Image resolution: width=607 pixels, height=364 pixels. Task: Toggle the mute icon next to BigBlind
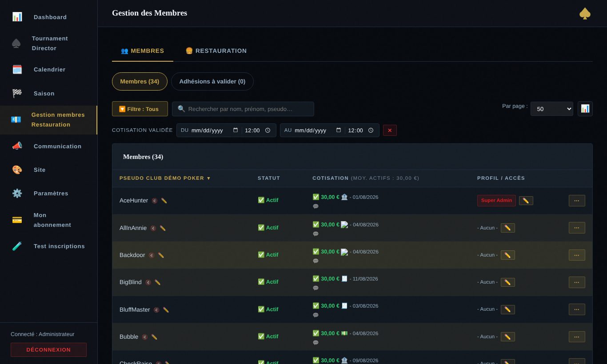click(148, 282)
